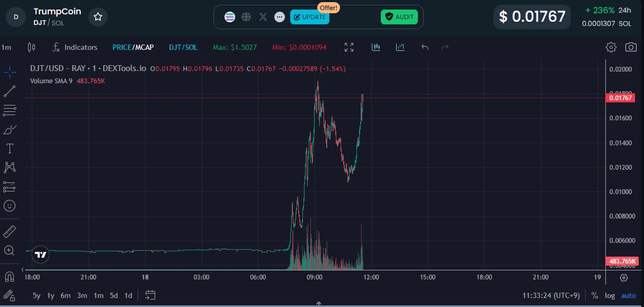The image size is (644, 307).
Task: Open the emoji and icons tool
Action: tap(10, 206)
